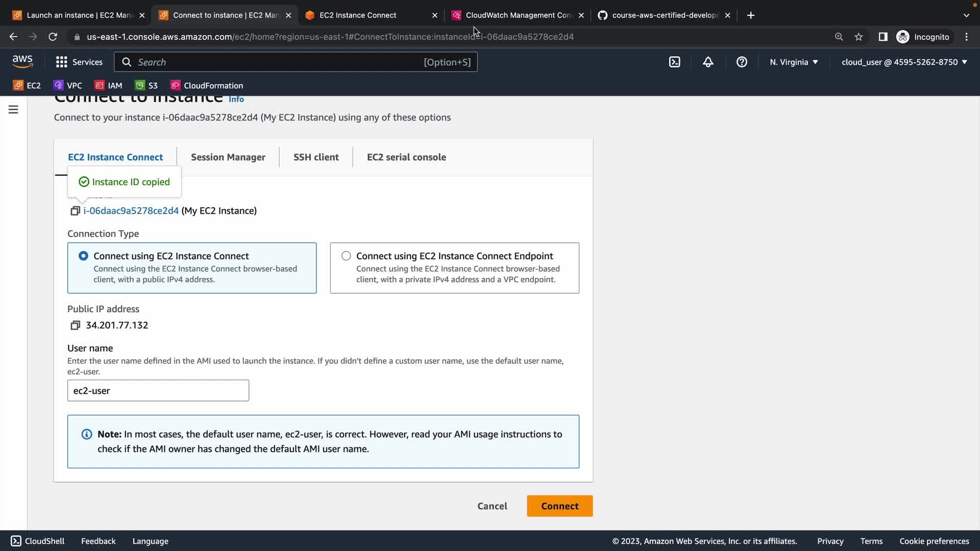This screenshot has width=980, height=551.
Task: Open the help question mark menu
Action: click(742, 62)
